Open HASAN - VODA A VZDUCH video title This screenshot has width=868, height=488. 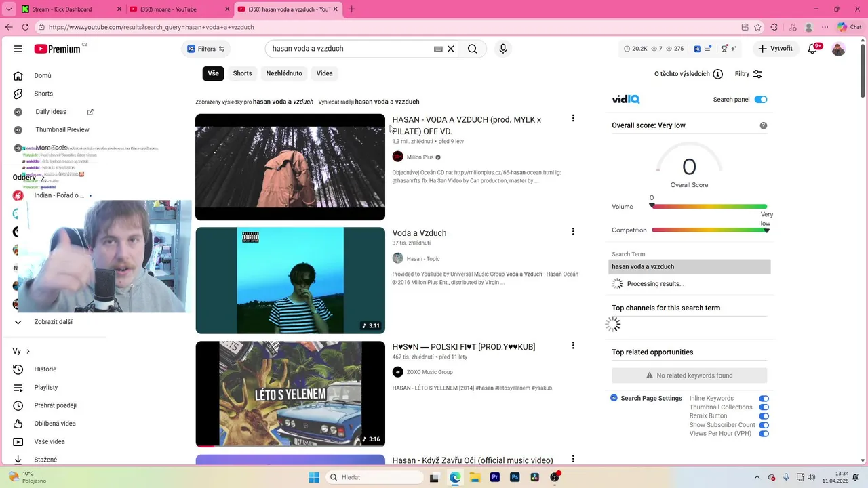pyautogui.click(x=467, y=125)
